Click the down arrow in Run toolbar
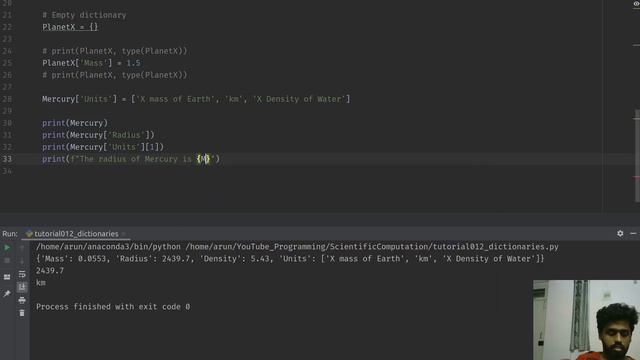This screenshot has width=640, height=360. (x=22, y=260)
